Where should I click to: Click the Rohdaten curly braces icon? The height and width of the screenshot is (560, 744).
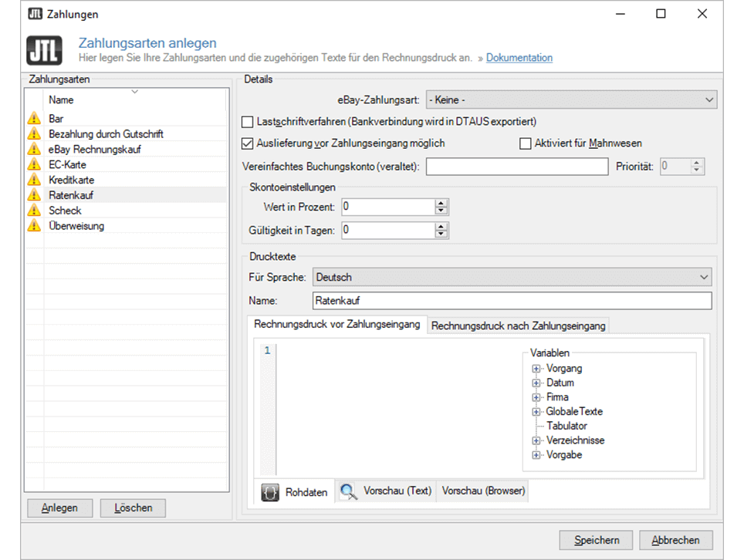(x=270, y=491)
